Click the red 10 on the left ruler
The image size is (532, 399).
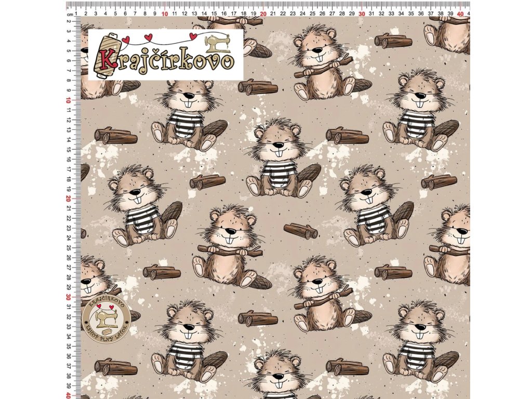tap(69, 101)
